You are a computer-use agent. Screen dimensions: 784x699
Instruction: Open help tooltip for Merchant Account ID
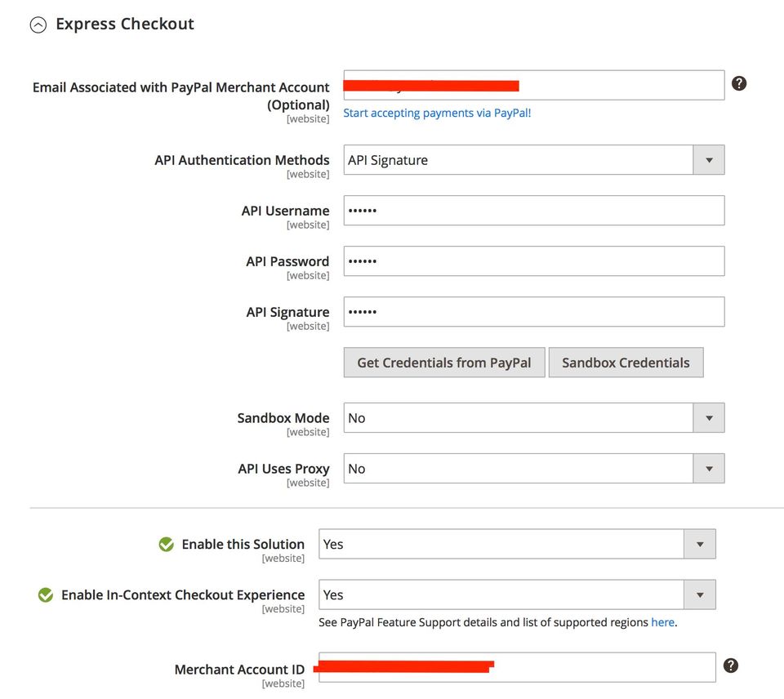730,666
